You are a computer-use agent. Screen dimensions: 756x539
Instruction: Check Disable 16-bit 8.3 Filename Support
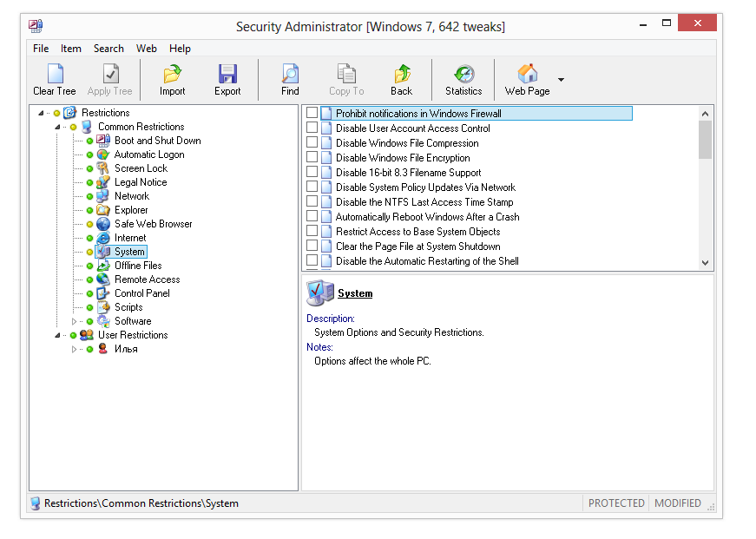[312, 172]
